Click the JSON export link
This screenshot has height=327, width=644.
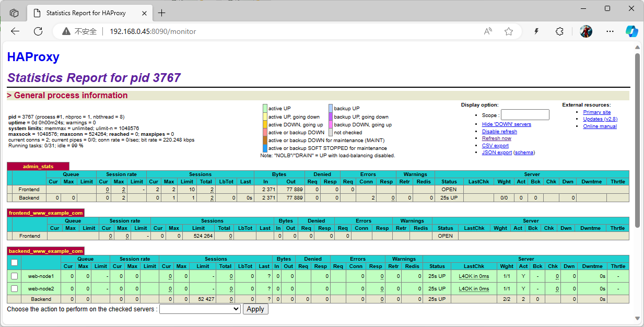[497, 153]
